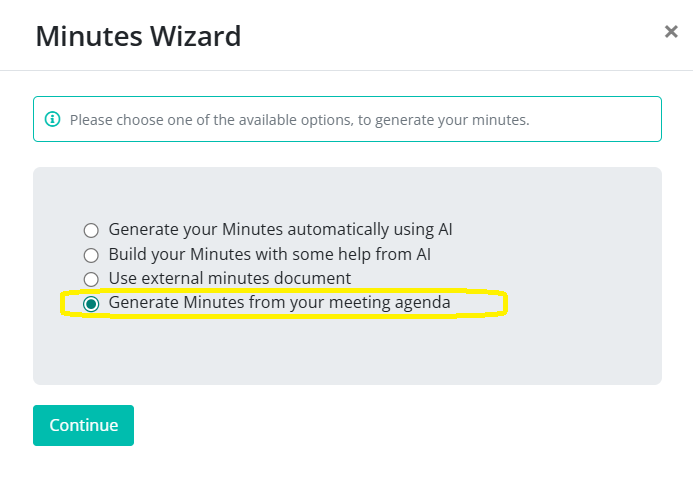Click the 'Please choose one of the available options' message
The image size is (693, 487).
pos(299,120)
